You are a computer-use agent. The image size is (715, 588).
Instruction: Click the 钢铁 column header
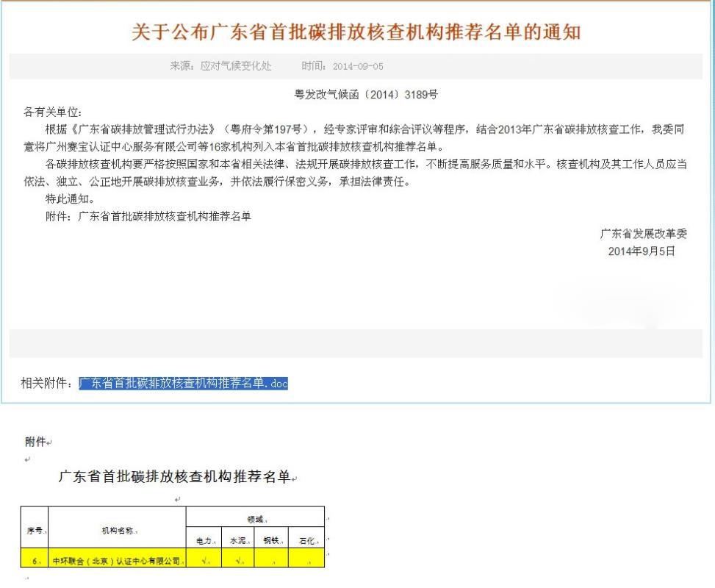(x=271, y=540)
